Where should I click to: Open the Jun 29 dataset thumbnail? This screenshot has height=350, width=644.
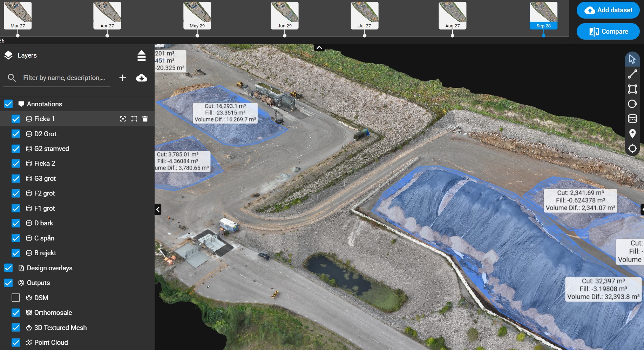point(285,15)
